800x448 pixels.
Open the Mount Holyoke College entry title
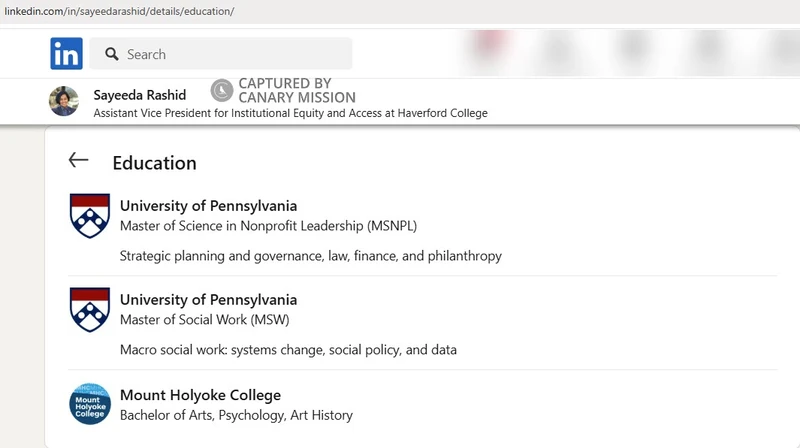tap(201, 395)
